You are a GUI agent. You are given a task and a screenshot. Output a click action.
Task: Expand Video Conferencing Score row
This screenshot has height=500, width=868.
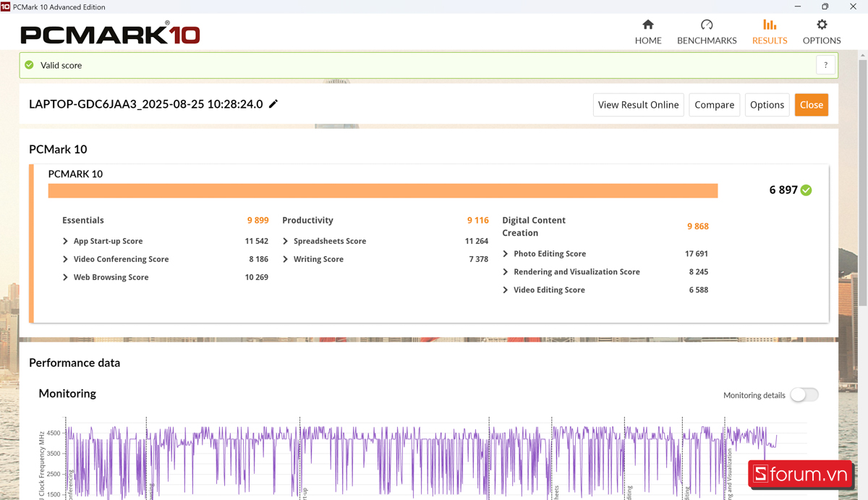pos(65,259)
